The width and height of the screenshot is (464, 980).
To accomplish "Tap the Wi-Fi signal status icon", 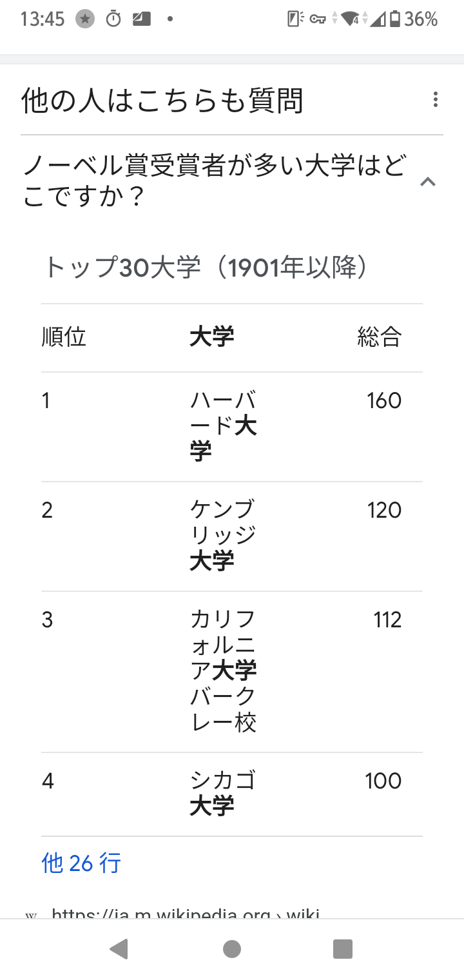I will 351,19.
